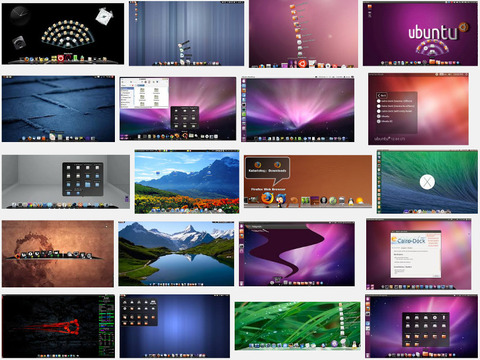Click the red Ubuntu logo in dark carbon wallpaper

(71, 326)
